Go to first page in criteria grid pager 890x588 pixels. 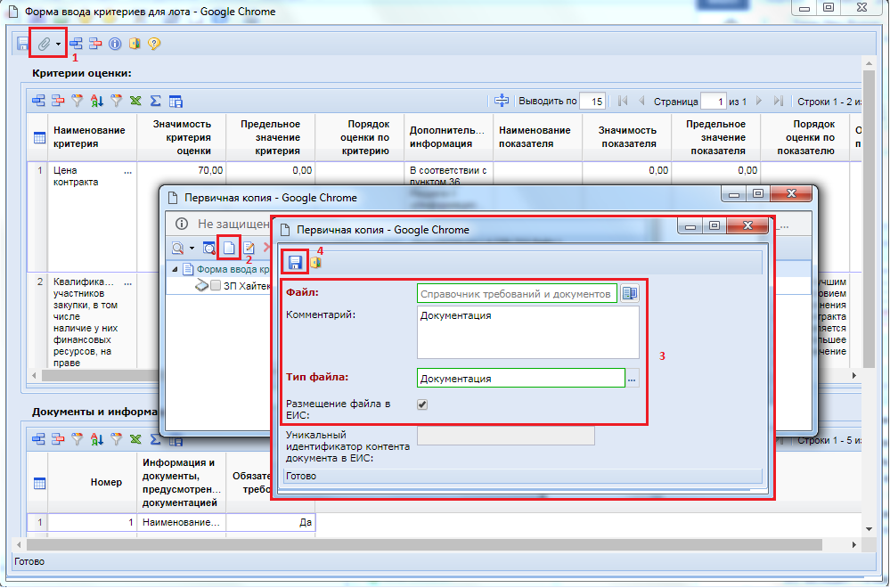(x=623, y=101)
